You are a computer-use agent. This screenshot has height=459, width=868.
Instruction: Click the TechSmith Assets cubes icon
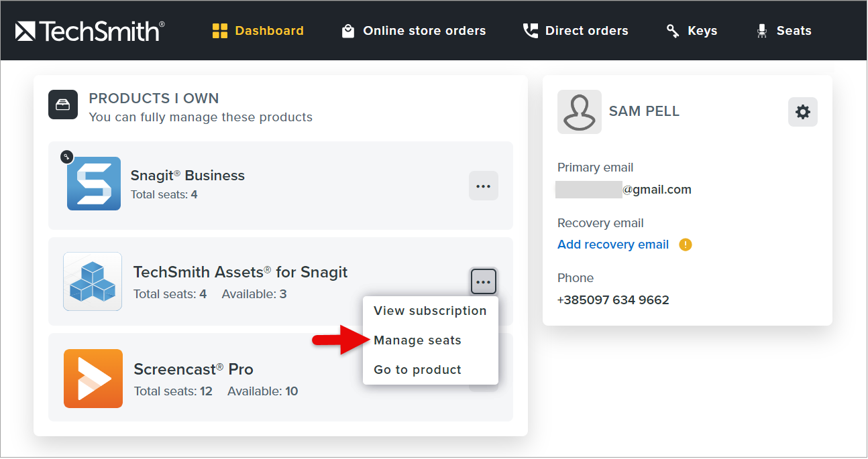93,281
